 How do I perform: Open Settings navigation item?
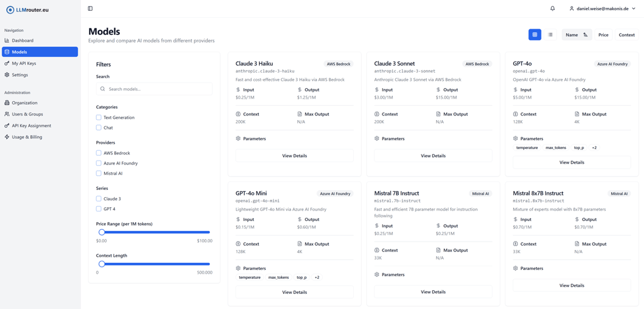[x=40, y=75]
